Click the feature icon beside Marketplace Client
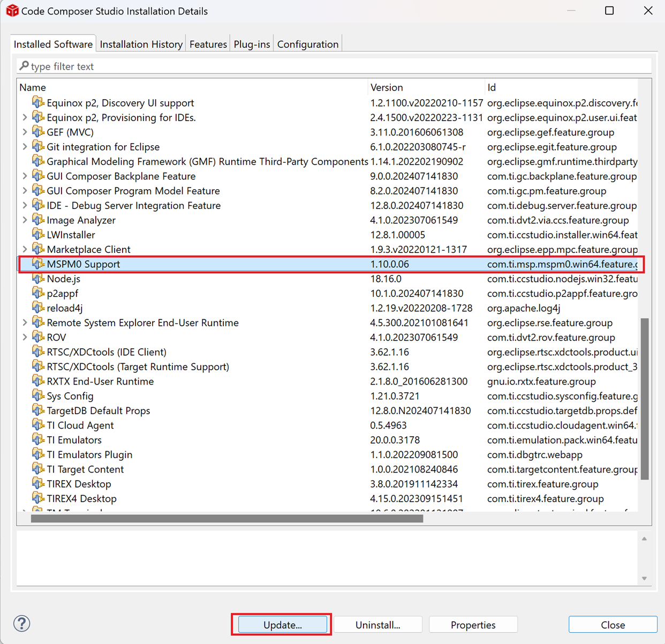This screenshot has width=665, height=644. coord(38,249)
